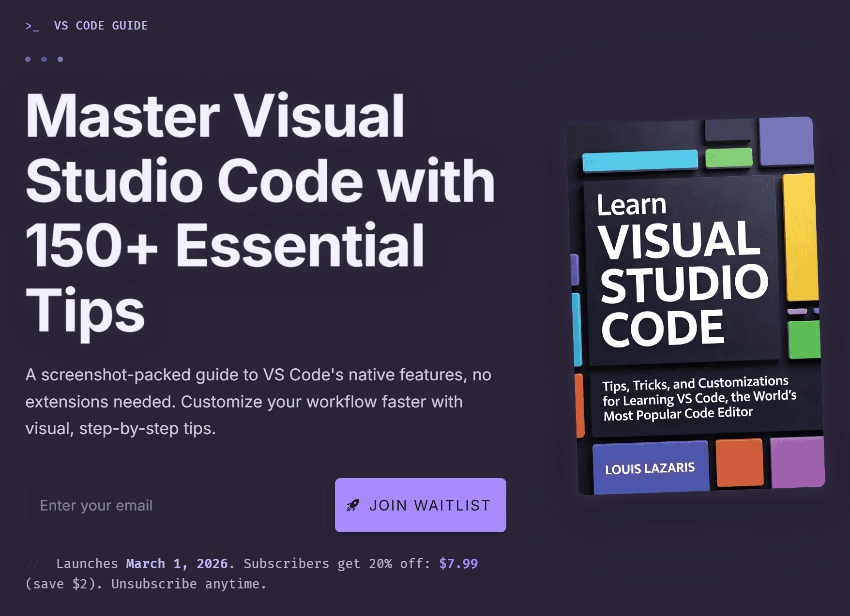Click the '//' comment marker before the launch text
850x616 pixels.
(x=33, y=563)
